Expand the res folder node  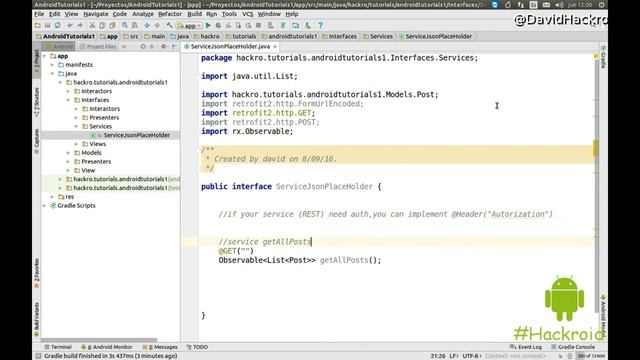(52, 197)
